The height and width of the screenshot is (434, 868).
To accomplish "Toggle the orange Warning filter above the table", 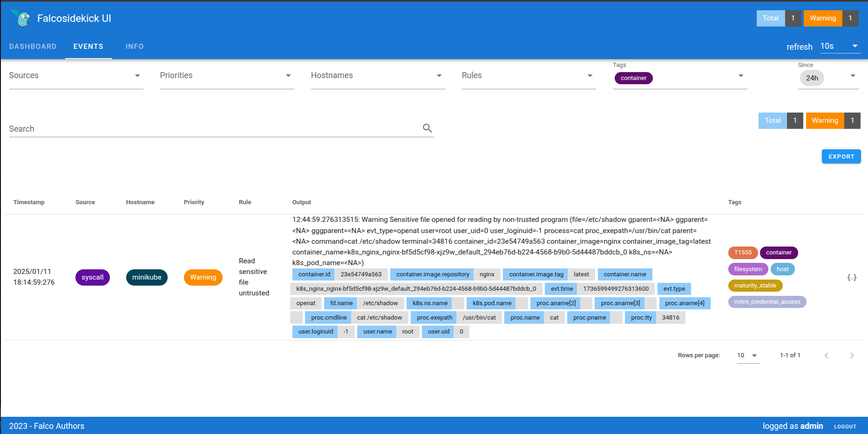I will click(x=825, y=120).
